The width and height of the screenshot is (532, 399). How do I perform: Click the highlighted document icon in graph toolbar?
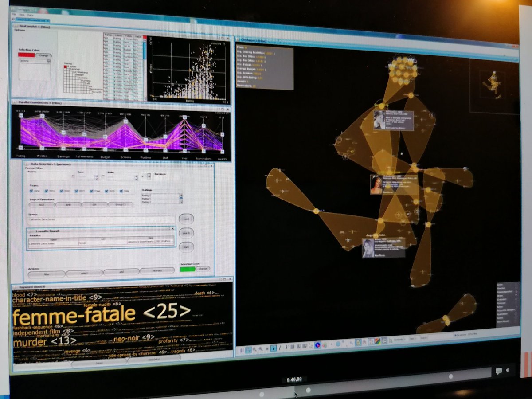tap(358, 343)
